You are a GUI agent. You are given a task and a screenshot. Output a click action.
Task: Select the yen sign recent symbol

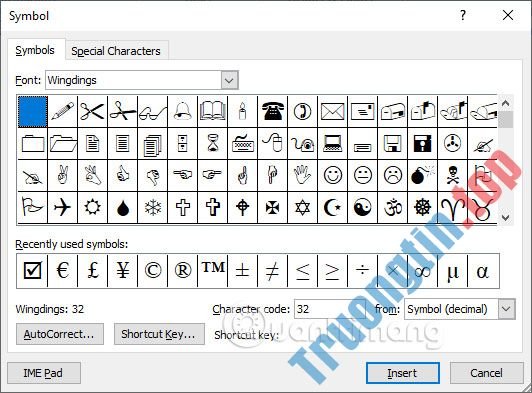[122, 271]
